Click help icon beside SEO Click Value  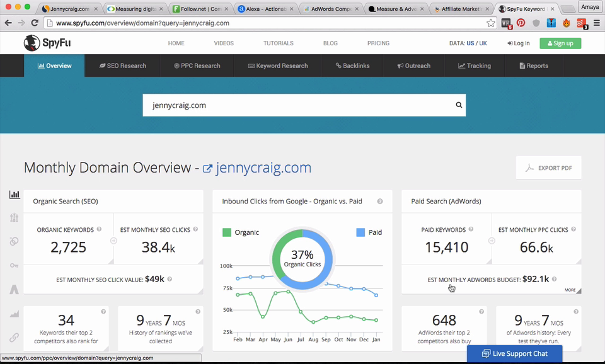[170, 279]
